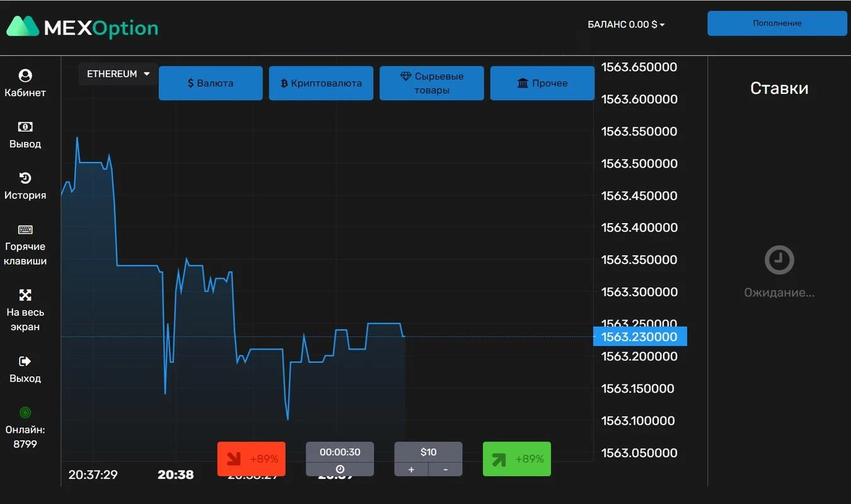851x504 pixels.
Task: Click the $10 bet amount field
Action: [429, 452]
